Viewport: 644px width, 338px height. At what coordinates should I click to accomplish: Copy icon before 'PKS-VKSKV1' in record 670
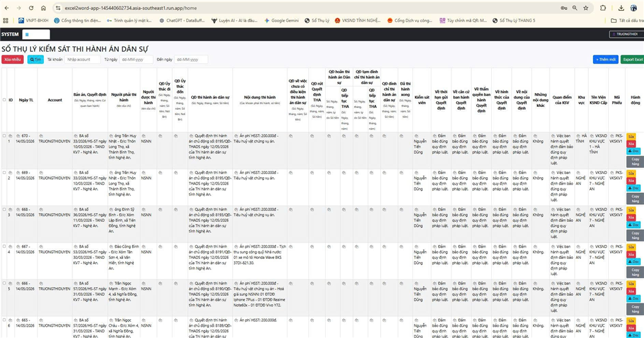(x=612, y=136)
